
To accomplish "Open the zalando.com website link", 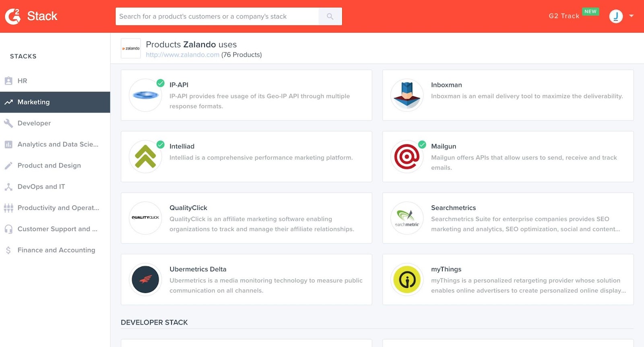I will (x=182, y=55).
